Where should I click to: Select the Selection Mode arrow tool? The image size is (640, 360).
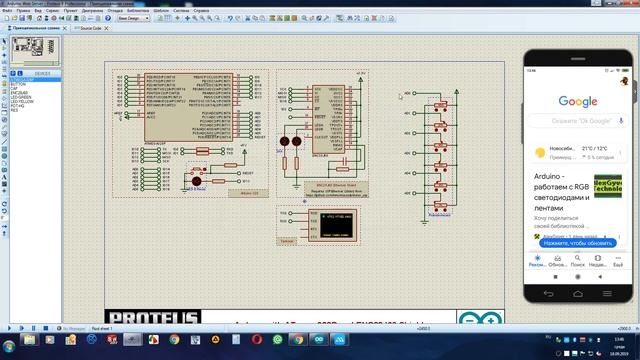tap(4, 41)
